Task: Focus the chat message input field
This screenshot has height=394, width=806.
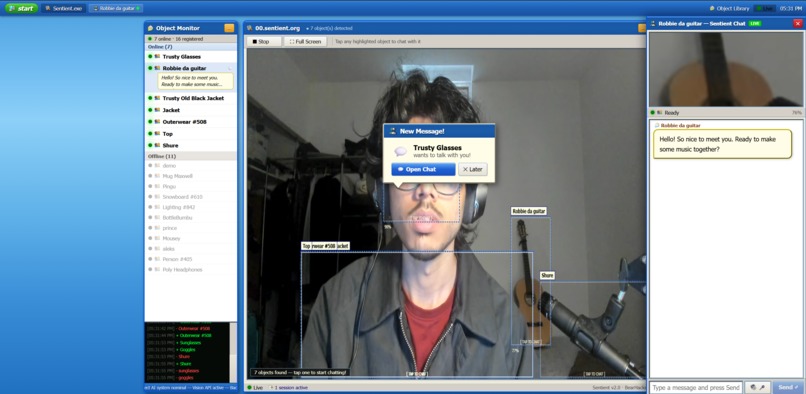Action: point(695,387)
